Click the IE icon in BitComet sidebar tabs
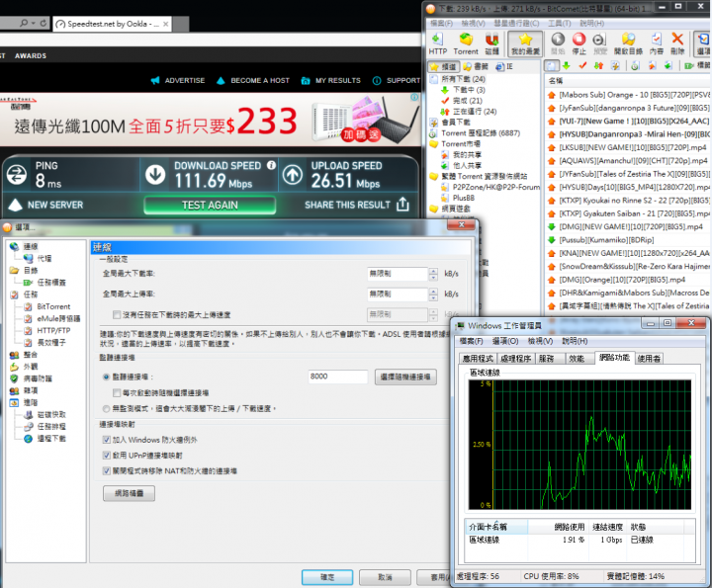The width and height of the screenshot is (712, 588). coord(504,66)
